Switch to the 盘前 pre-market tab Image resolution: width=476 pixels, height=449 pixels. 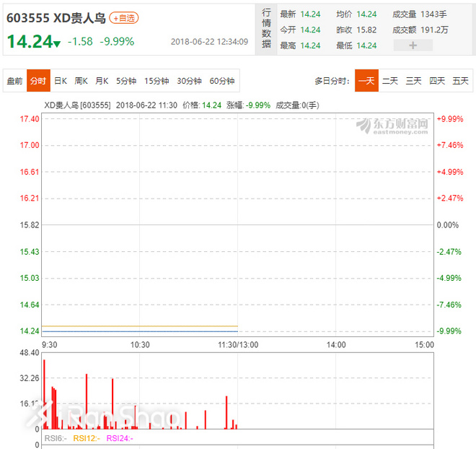tap(14, 81)
